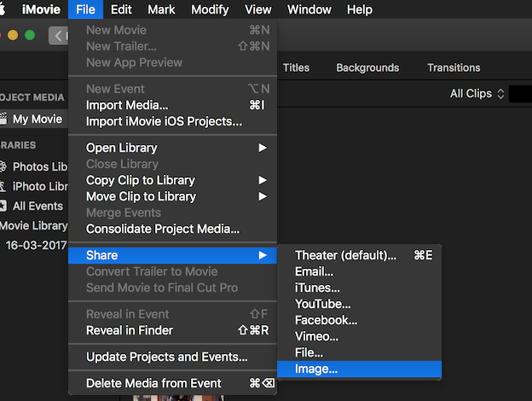The width and height of the screenshot is (532, 401).
Task: Choose Delete Media from Event
Action: (172, 383)
